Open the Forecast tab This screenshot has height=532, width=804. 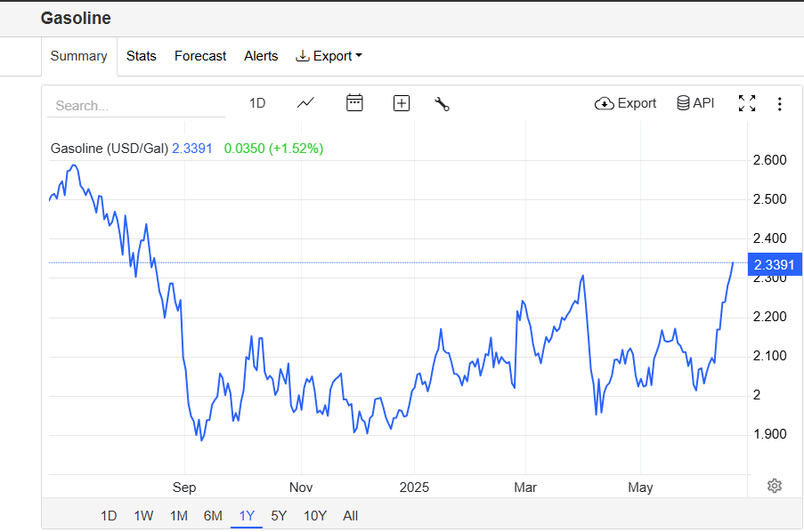200,56
